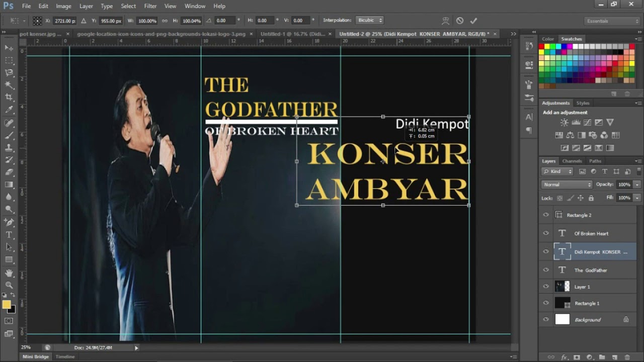This screenshot has width=644, height=362.
Task: Open the Normal blend mode dropdown
Action: tap(567, 185)
